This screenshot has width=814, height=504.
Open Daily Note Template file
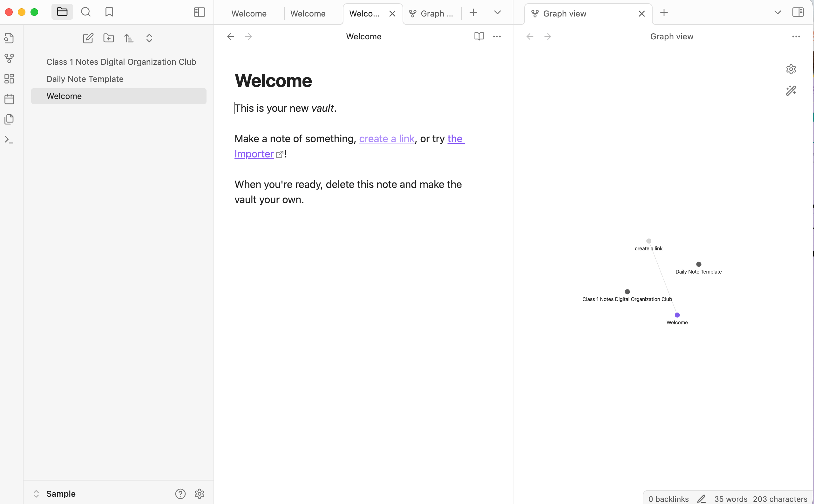pos(85,79)
